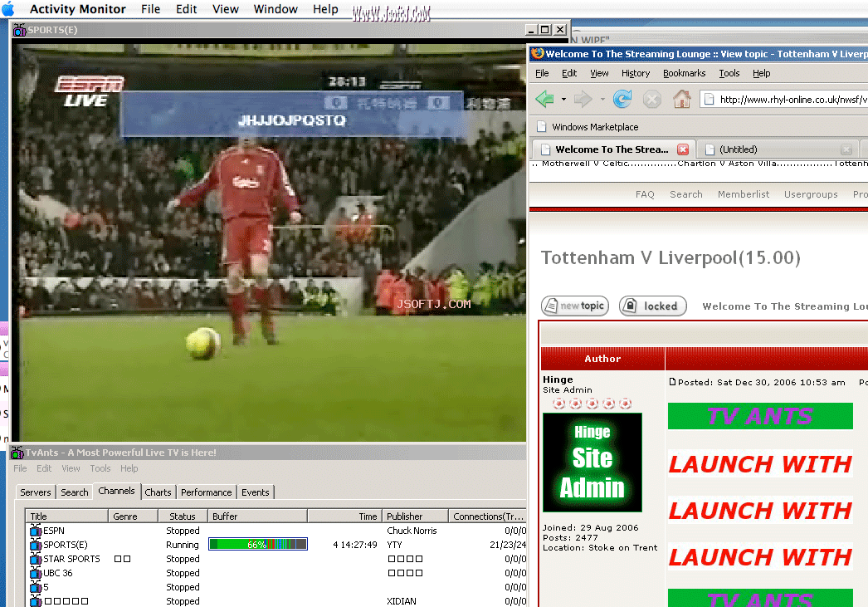
Task: Click Firefox back arrow button
Action: tap(545, 100)
